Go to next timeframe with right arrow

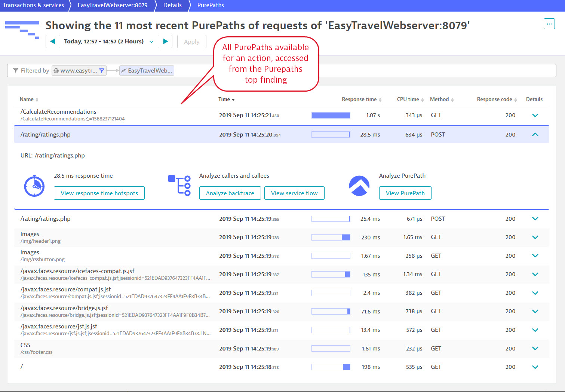166,42
